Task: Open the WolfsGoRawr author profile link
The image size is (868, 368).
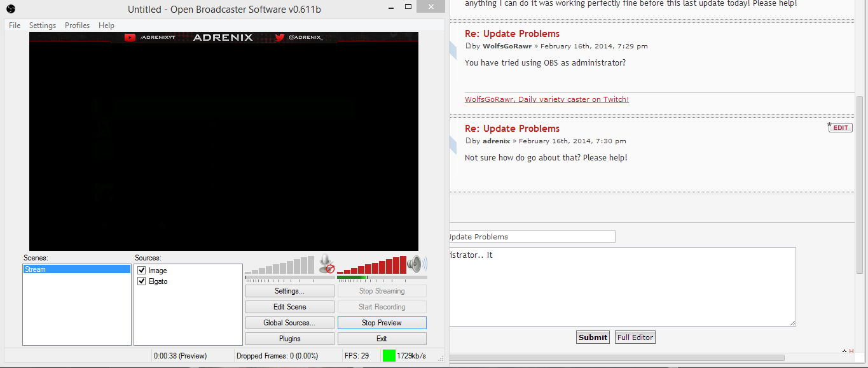Action: [x=507, y=46]
